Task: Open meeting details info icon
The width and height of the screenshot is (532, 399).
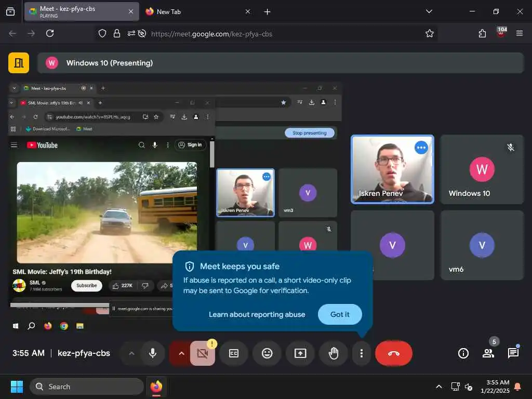Action: click(x=463, y=353)
